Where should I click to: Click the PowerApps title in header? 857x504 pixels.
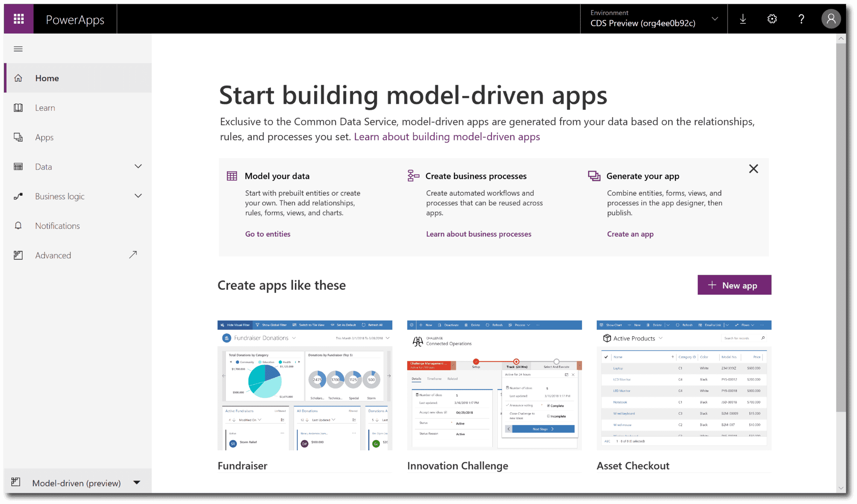75,19
